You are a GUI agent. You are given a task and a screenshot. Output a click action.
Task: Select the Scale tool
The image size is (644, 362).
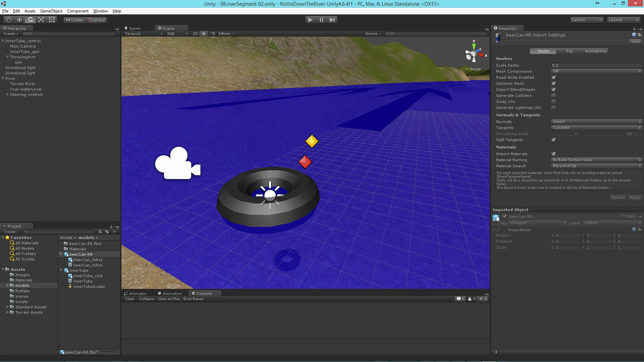(41, 20)
